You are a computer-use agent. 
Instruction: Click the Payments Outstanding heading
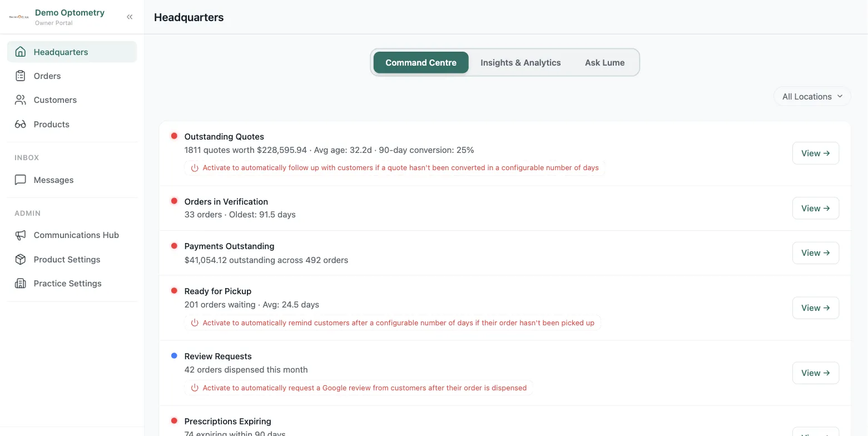pos(229,246)
